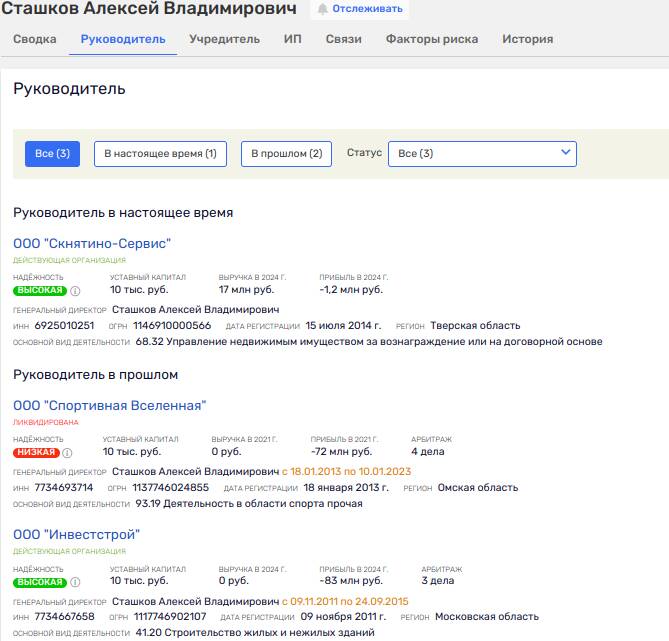669x641 pixels.
Task: Select the Все (3) filter button
Action: [52, 154]
